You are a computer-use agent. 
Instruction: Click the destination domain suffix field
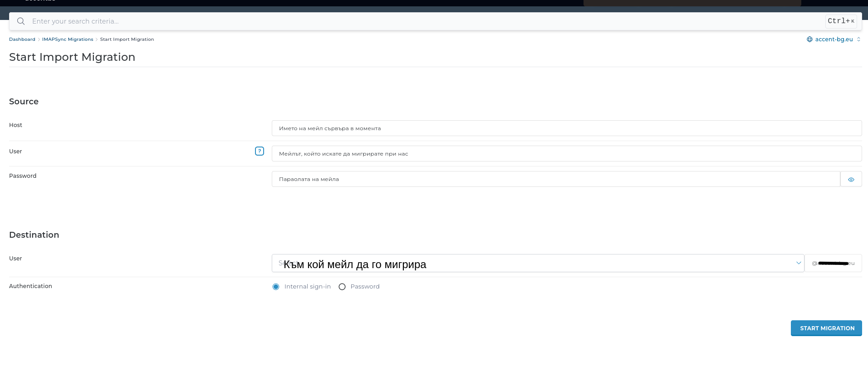tap(833, 263)
